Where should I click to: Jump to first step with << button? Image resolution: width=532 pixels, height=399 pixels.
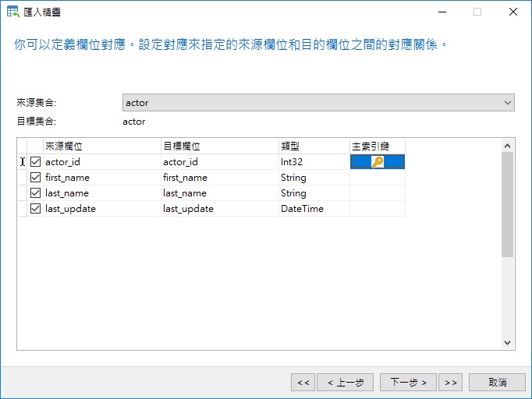tap(303, 382)
